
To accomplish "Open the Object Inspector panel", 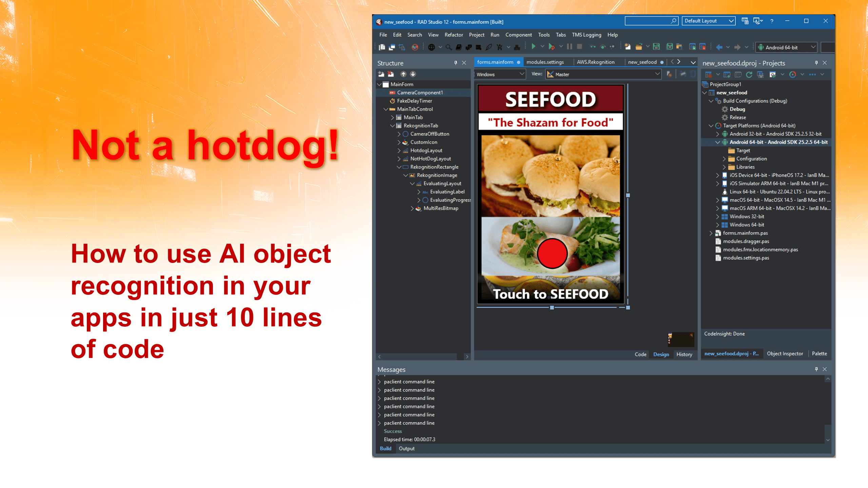I will point(784,353).
